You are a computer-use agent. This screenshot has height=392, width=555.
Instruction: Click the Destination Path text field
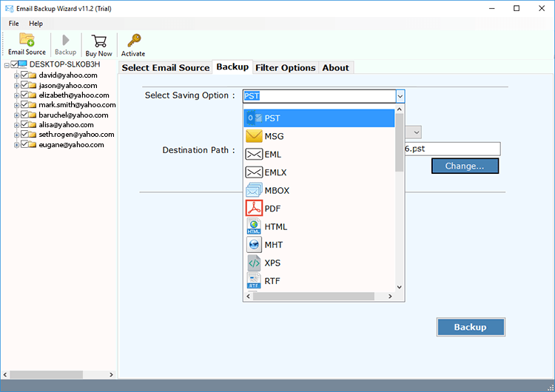pos(452,149)
